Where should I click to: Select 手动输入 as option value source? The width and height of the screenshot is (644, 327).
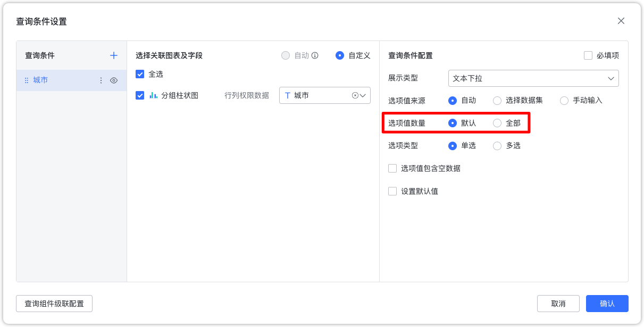563,100
